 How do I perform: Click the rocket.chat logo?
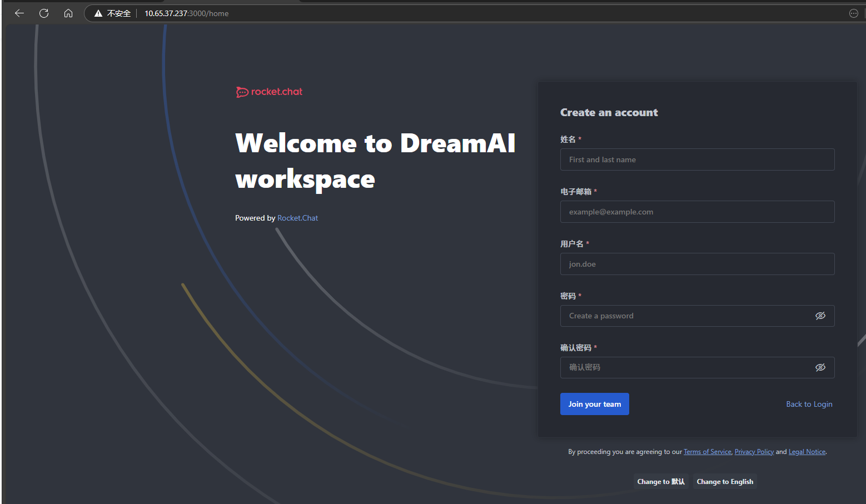coord(269,92)
